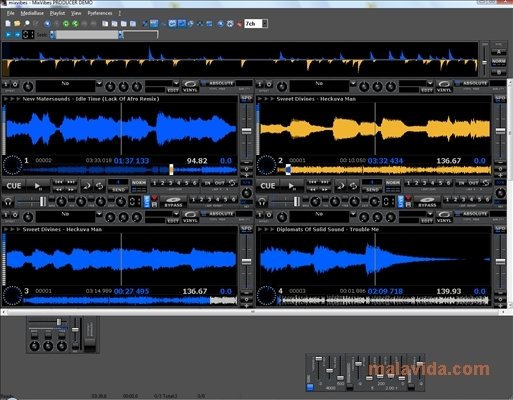Click deck 1 curved arrow icon

[x=87, y=186]
